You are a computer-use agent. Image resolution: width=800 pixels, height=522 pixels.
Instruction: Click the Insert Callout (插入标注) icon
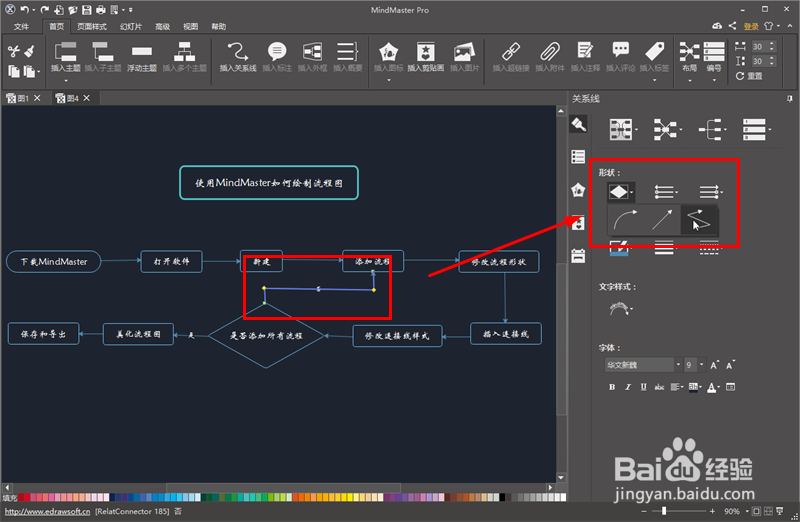point(277,52)
